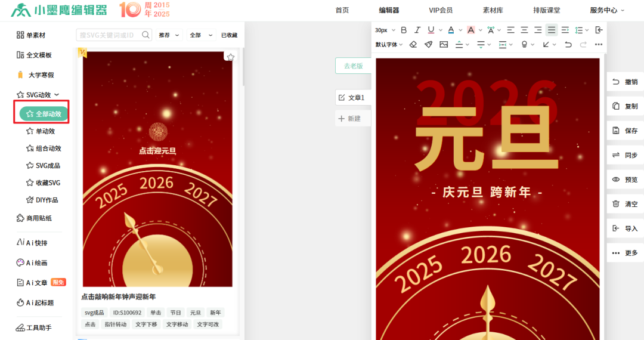Open the 商用贴纸 sidebar item
This screenshot has width=644, height=340.
pos(34,218)
